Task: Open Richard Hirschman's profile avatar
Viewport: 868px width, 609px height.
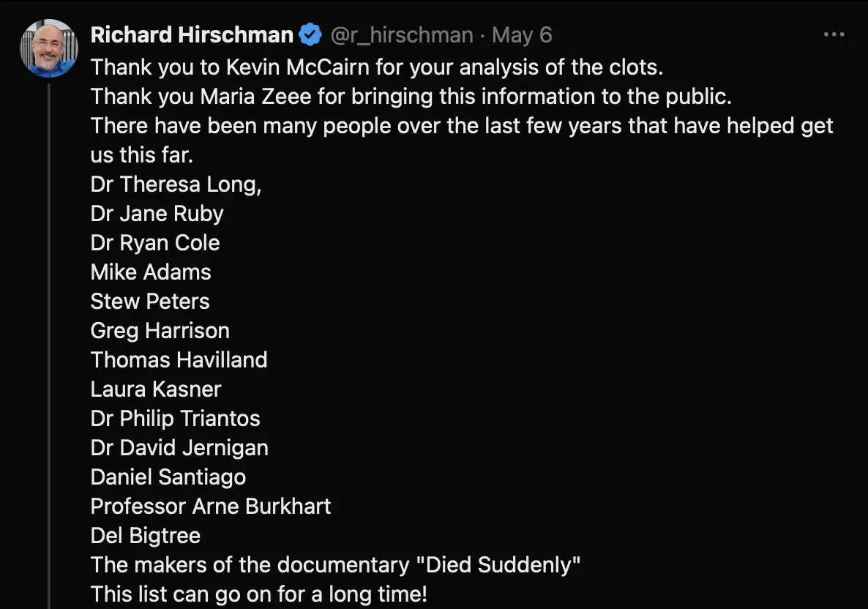Action: tap(49, 48)
